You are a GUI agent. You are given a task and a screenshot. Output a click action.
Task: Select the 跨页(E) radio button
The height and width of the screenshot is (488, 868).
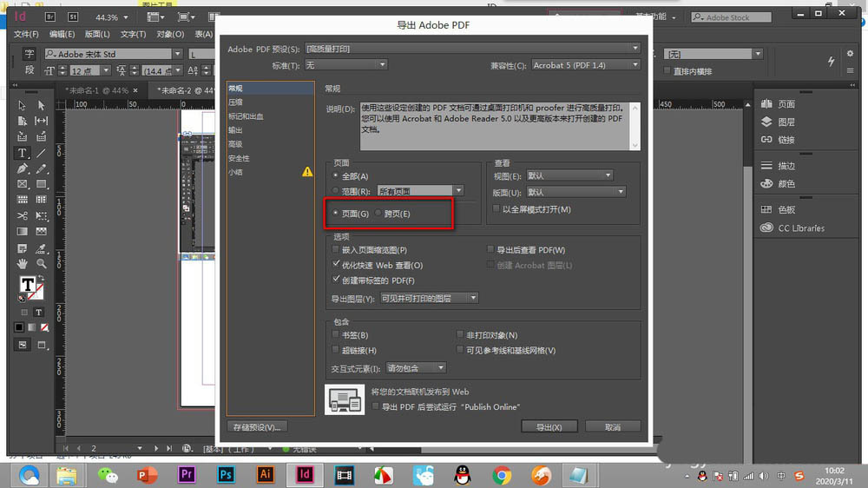[378, 214]
